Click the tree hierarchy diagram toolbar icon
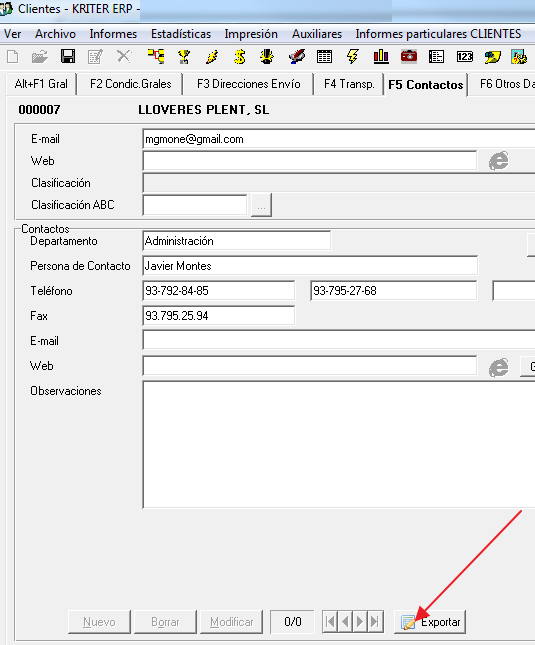This screenshot has width=535, height=645. pos(156,56)
